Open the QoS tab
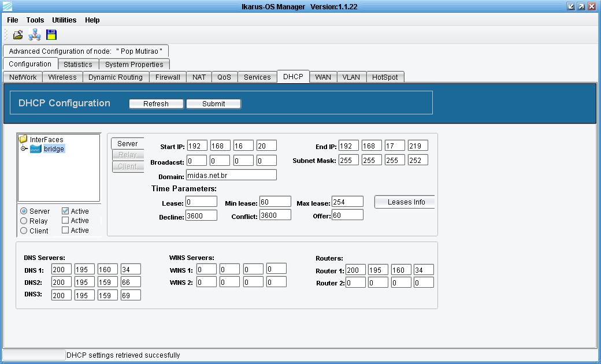Screen dimensions: 601x364 pyautogui.click(x=224, y=77)
